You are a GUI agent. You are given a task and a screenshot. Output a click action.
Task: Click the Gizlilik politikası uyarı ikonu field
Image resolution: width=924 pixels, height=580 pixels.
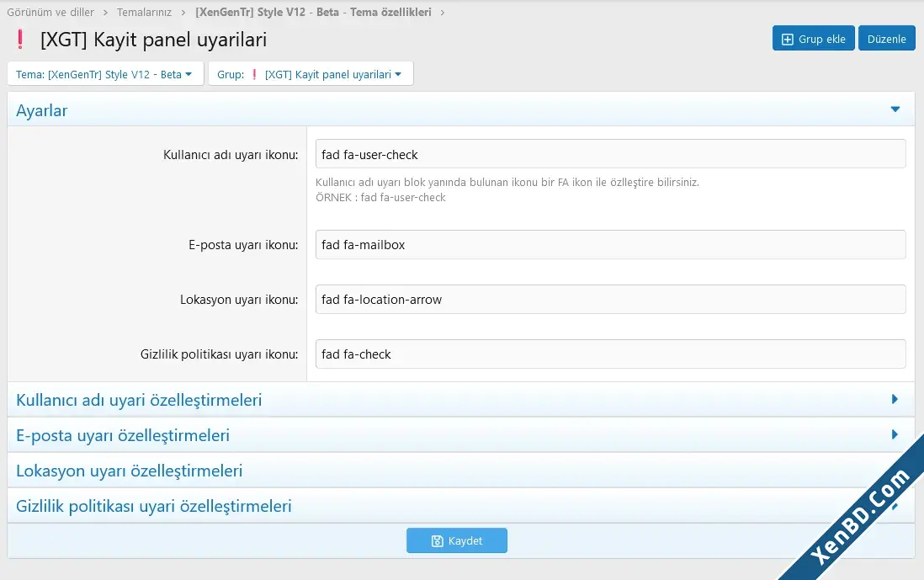pyautogui.click(x=610, y=354)
